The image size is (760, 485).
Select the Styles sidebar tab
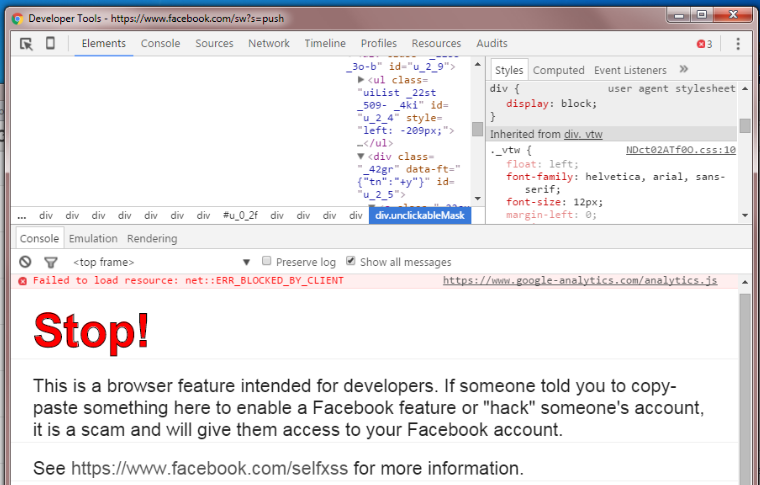click(509, 70)
